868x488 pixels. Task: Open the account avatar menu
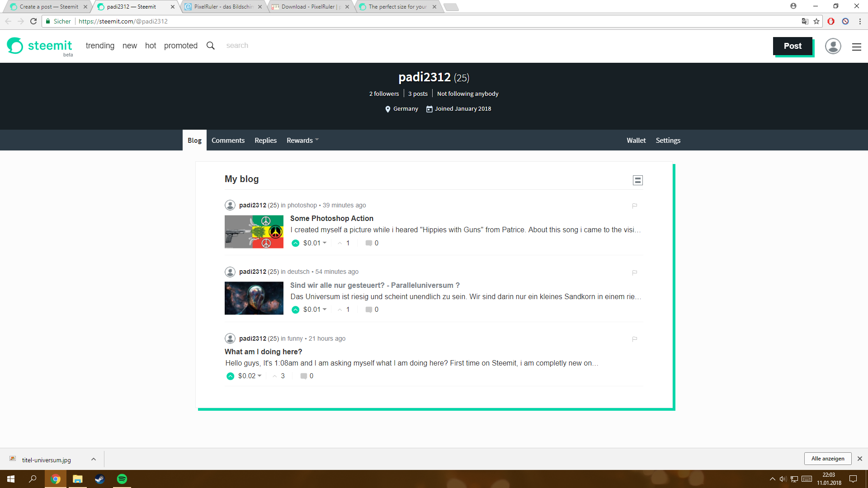tap(833, 46)
